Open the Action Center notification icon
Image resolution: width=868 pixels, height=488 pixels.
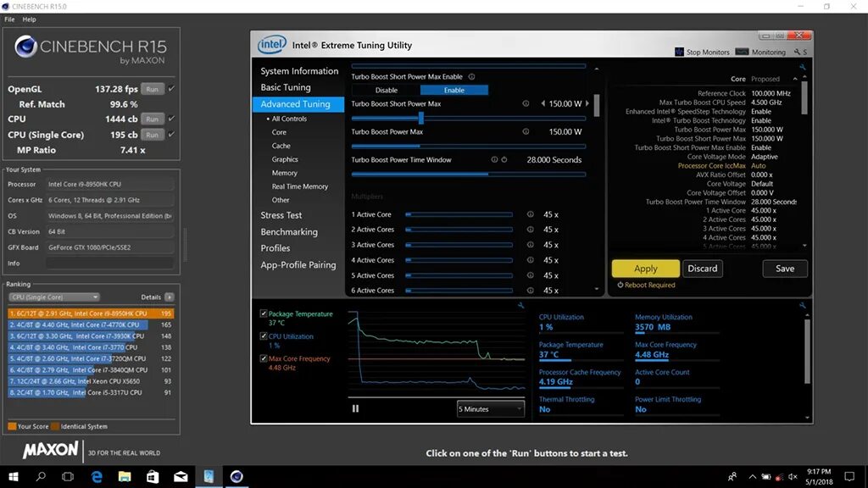point(849,476)
